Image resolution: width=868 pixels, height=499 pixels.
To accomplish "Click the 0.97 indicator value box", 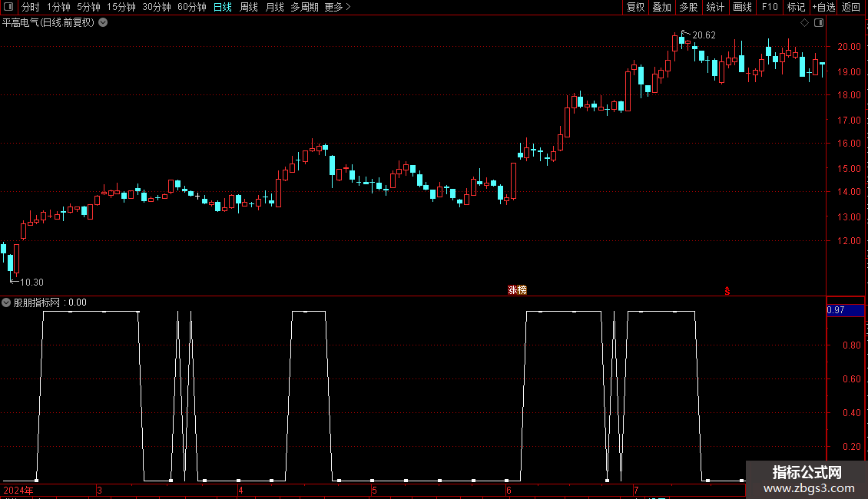I will pos(845,310).
